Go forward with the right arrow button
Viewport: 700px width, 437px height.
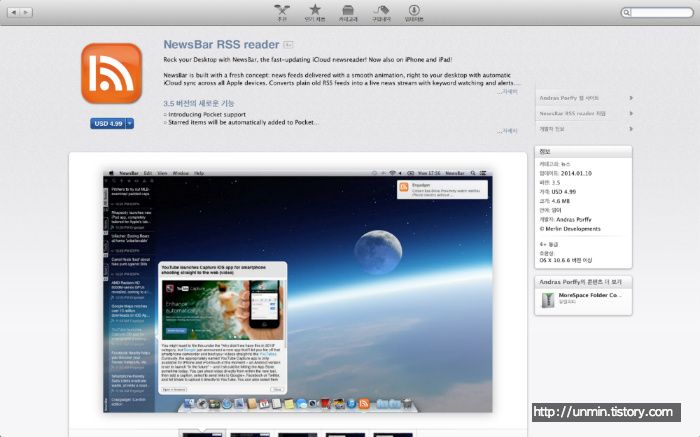(x=26, y=12)
